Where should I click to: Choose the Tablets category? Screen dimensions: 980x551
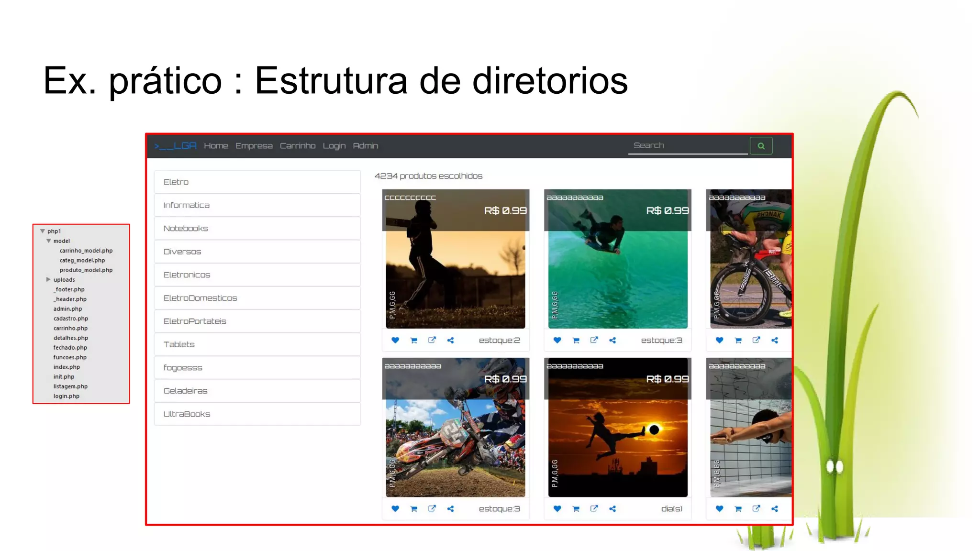[257, 344]
